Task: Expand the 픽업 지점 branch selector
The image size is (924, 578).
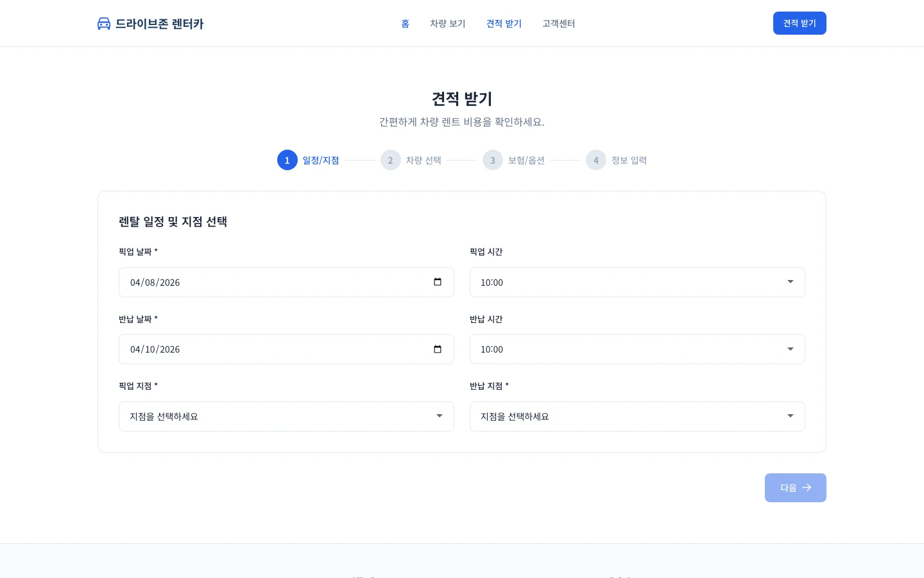Action: (286, 416)
